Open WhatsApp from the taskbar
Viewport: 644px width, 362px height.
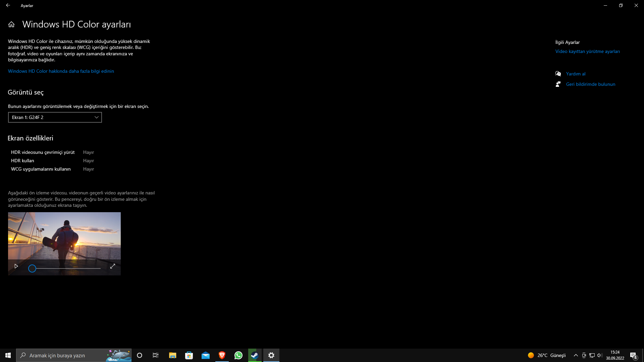pyautogui.click(x=238, y=355)
